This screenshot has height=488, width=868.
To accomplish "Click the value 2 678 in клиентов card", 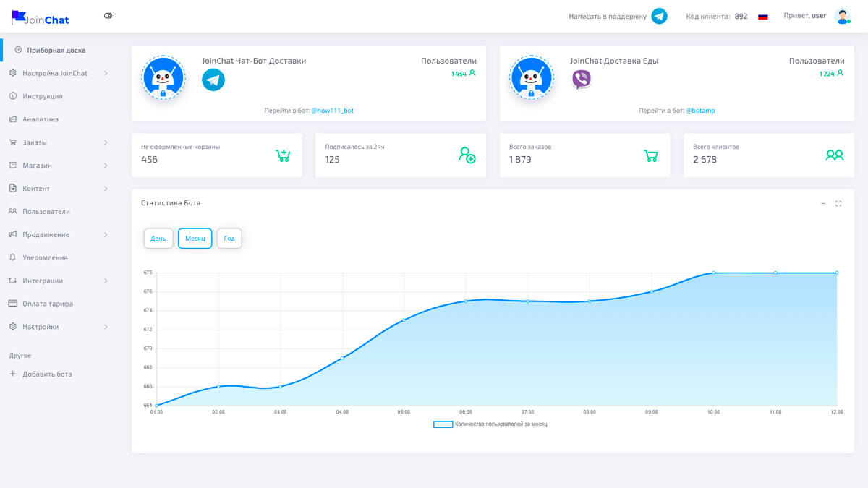I will [x=705, y=160].
